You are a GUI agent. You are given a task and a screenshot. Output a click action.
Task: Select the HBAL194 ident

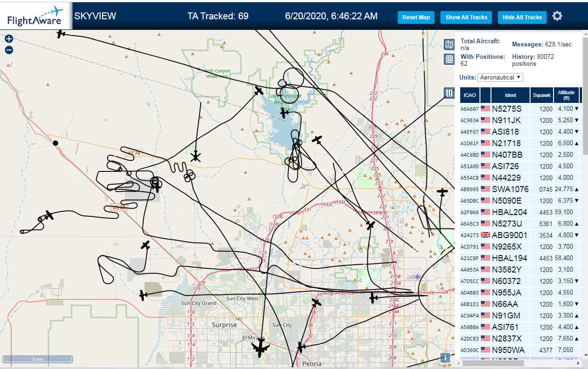click(509, 258)
